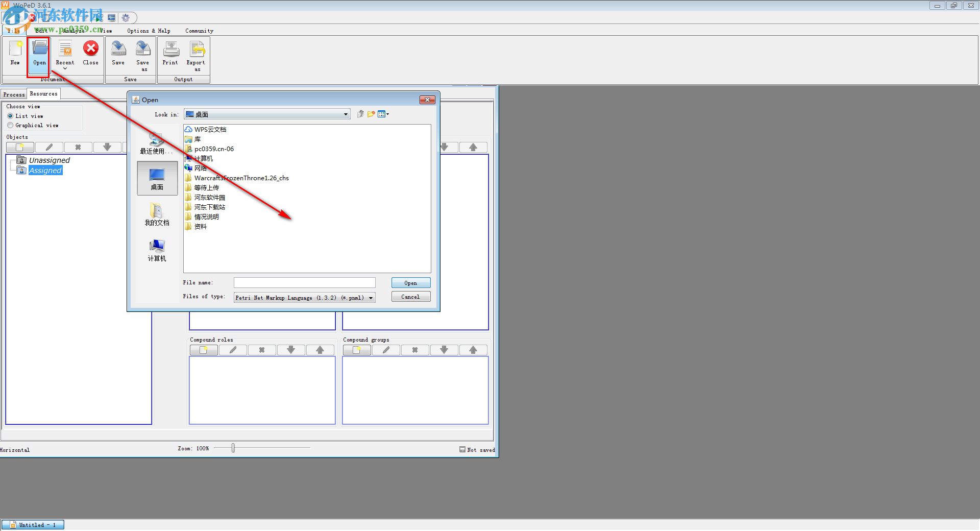Switch to the View ribbon tab
980x531 pixels.
106,31
